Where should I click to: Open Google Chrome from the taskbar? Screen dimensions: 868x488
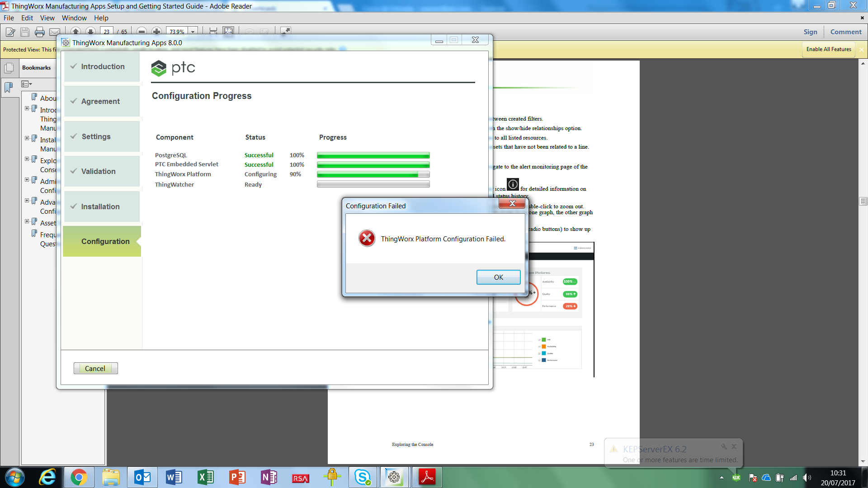pos(79,477)
